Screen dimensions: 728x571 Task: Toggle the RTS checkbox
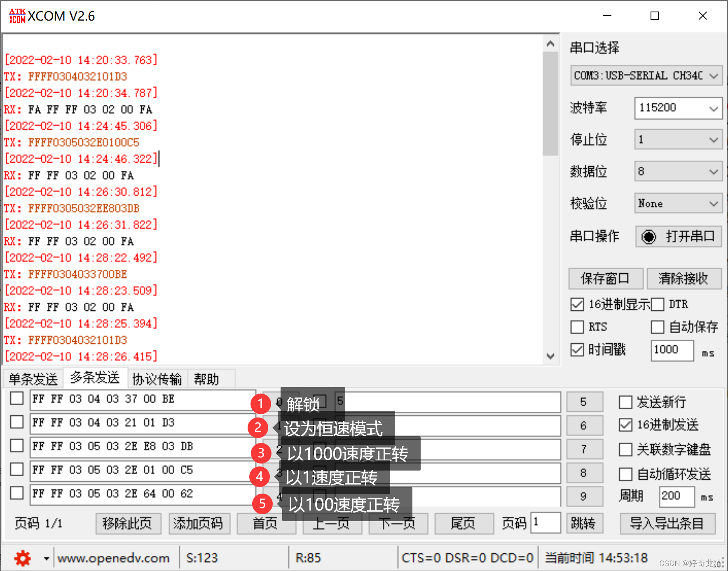pyautogui.click(x=577, y=327)
